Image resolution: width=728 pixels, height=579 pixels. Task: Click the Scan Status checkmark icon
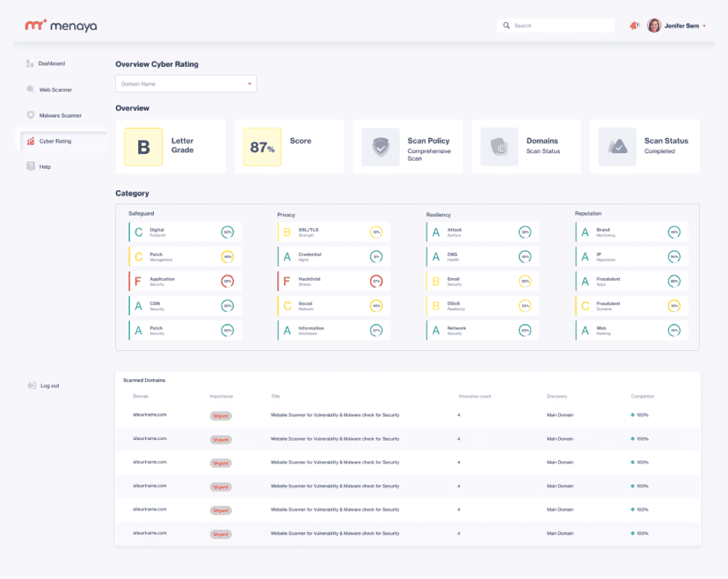point(616,146)
